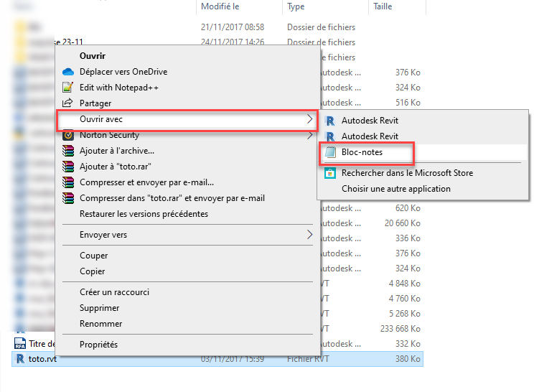Screen dimensions: 534x392
Task: Expand the Norton Security submenu arrow
Action: pyautogui.click(x=310, y=135)
